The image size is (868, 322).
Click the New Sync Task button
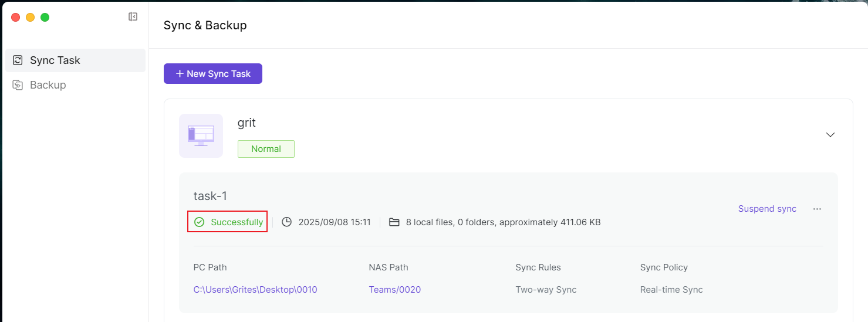[213, 74]
